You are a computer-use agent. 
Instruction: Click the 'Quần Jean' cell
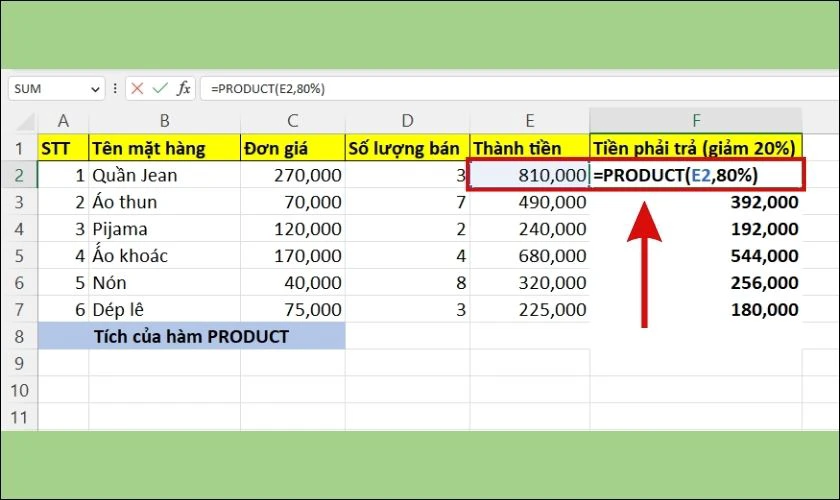[164, 175]
